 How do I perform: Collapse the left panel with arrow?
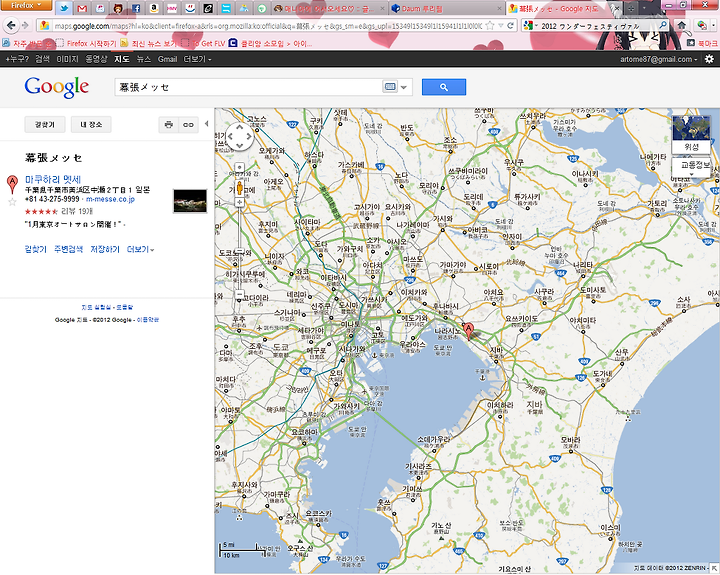206,124
